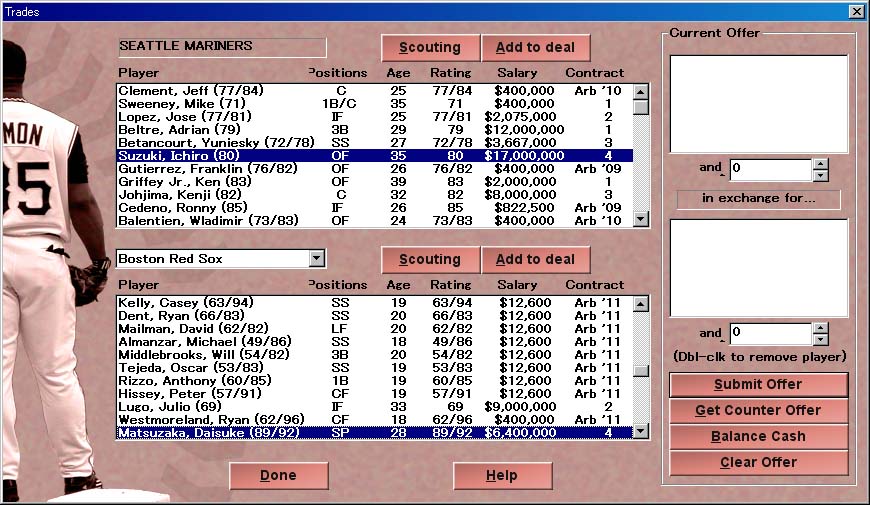Screen dimensions: 870x505
Task: Open the Boston Red Sox team dropdown
Action: (317, 258)
